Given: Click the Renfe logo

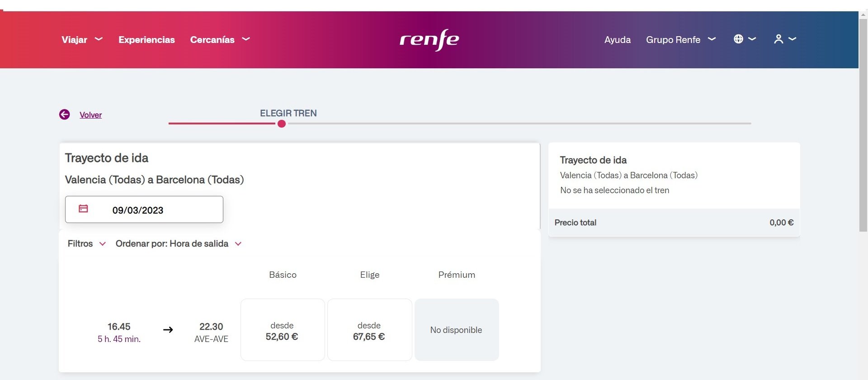Looking at the screenshot, I should click(429, 40).
